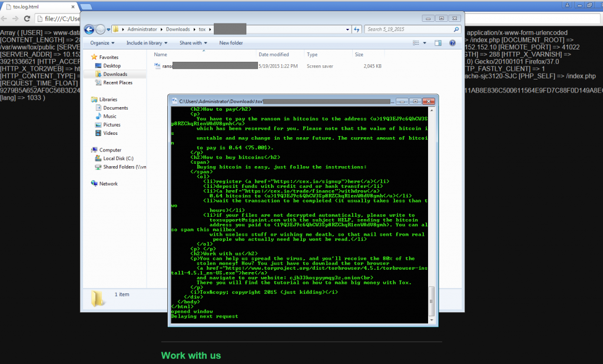Open the address bar history dropdown
603x364 pixels.
point(349,29)
